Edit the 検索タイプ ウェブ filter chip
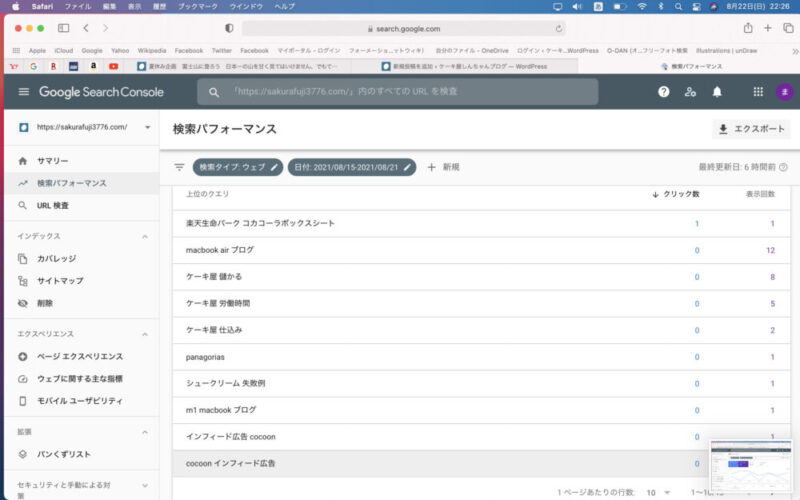 click(x=238, y=167)
